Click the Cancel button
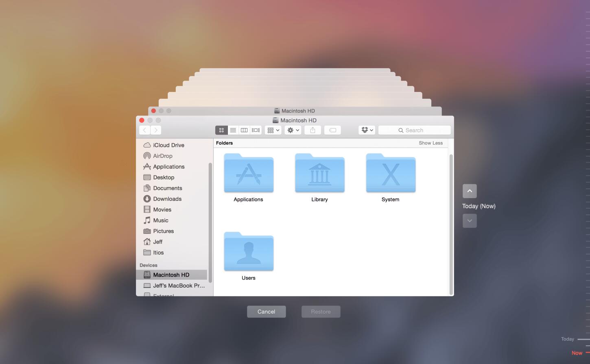This screenshot has height=364, width=590. 267,312
